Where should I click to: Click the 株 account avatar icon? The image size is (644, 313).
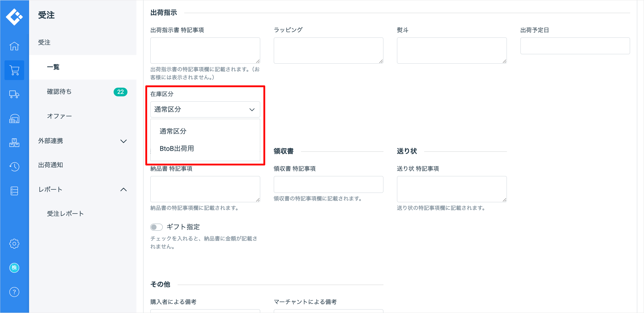(14, 268)
